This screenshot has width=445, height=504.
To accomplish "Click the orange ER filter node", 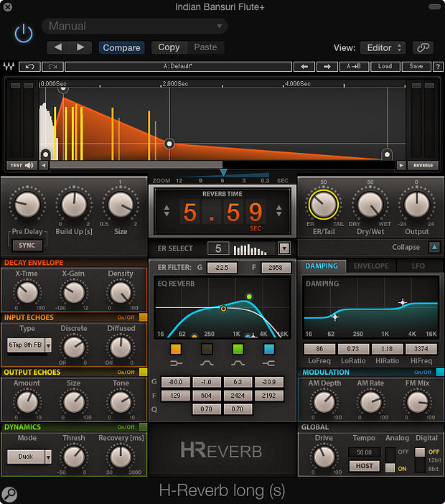I will [223, 309].
